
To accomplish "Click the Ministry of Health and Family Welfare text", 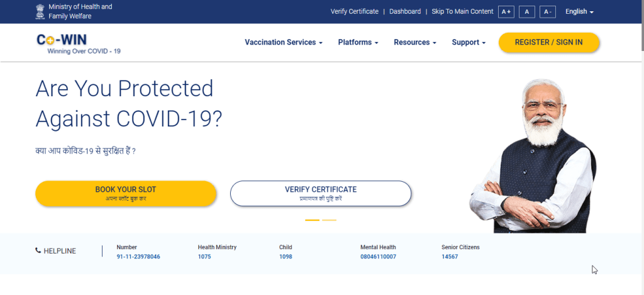I will click(80, 11).
